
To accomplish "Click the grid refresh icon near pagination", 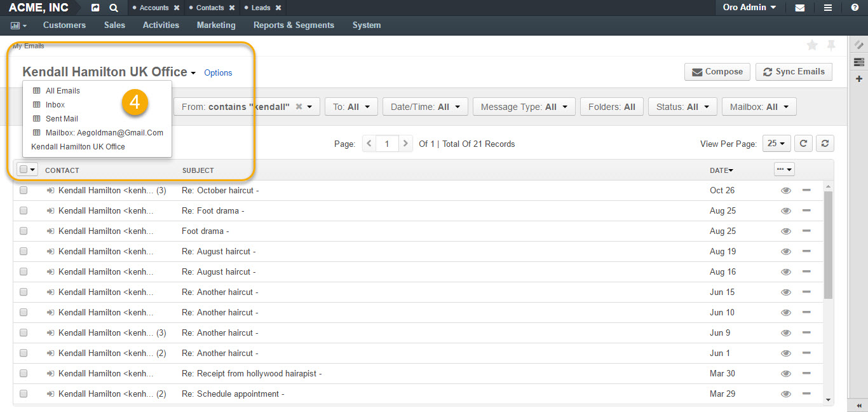I will click(804, 144).
